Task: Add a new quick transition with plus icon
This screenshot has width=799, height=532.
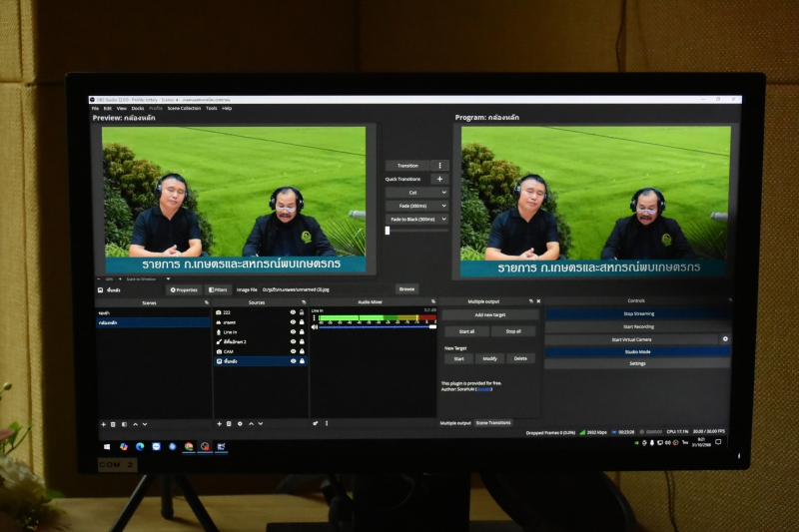Action: [x=439, y=180]
